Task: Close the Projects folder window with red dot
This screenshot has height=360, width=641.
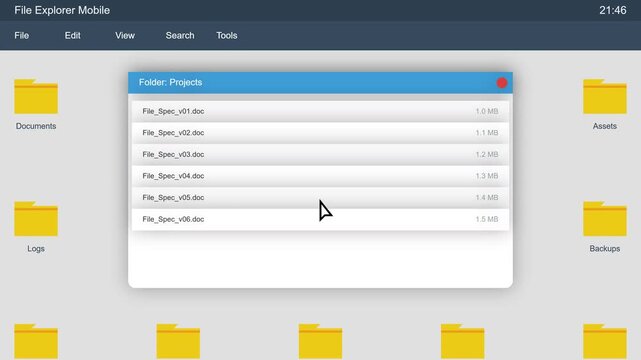Action: tap(502, 83)
